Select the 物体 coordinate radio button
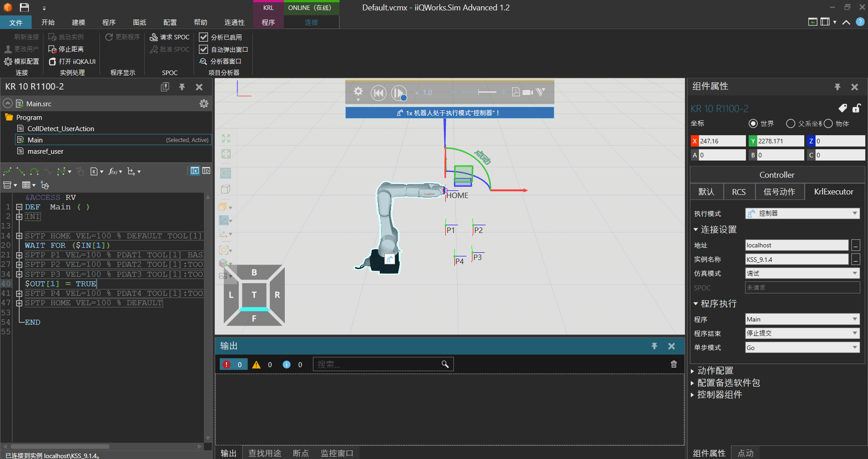The image size is (868, 459). pos(828,123)
